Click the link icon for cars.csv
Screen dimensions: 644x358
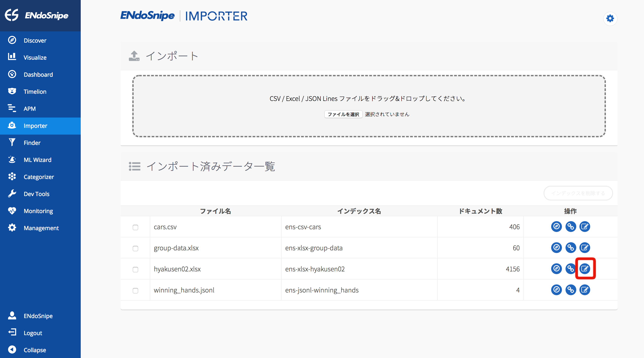pos(570,227)
